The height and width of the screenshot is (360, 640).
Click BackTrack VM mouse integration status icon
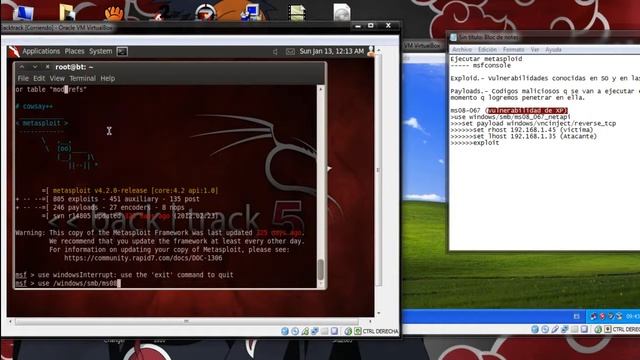tap(348, 331)
